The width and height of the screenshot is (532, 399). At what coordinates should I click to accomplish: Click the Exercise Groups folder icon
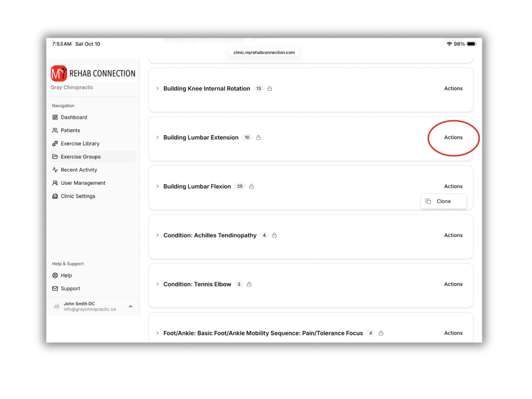[55, 156]
